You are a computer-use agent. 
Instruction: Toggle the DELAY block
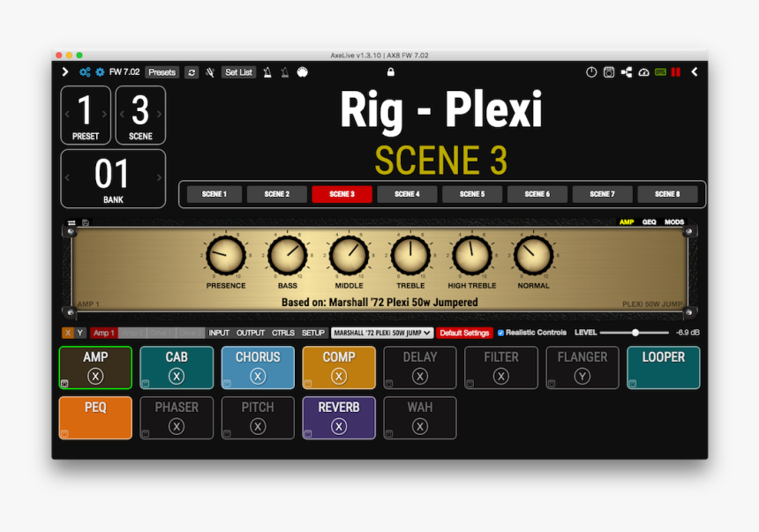point(420,368)
